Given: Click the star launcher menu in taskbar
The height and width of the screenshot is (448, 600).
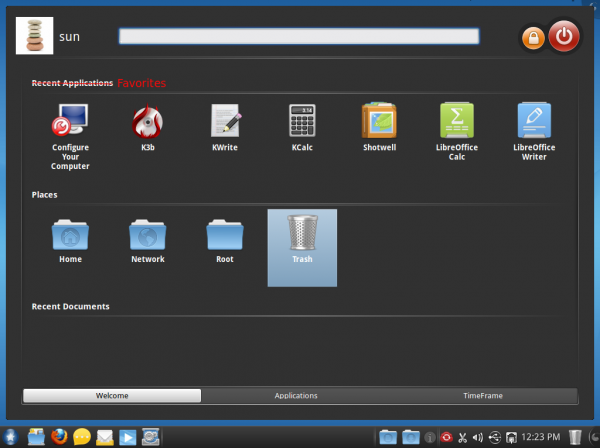Looking at the screenshot, I should pos(10,437).
